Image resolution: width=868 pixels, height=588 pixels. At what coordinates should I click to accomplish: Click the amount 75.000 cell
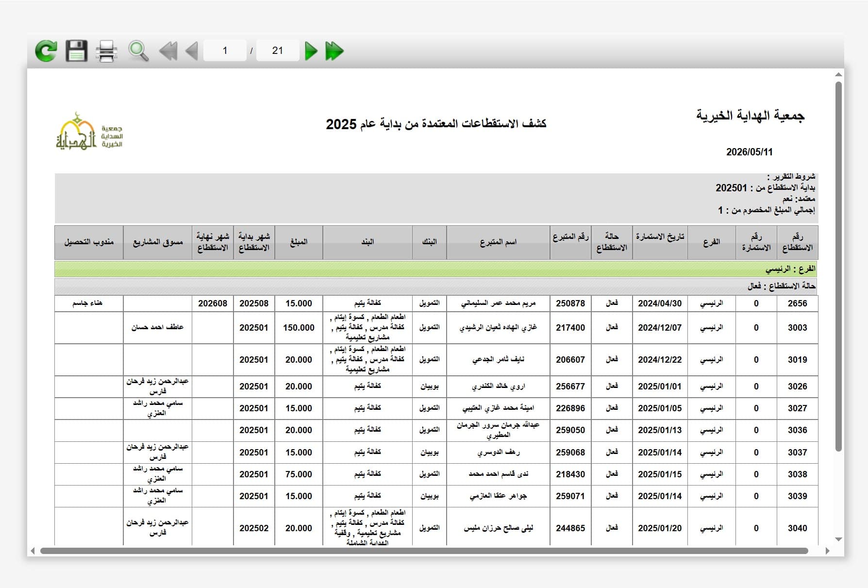[299, 474]
